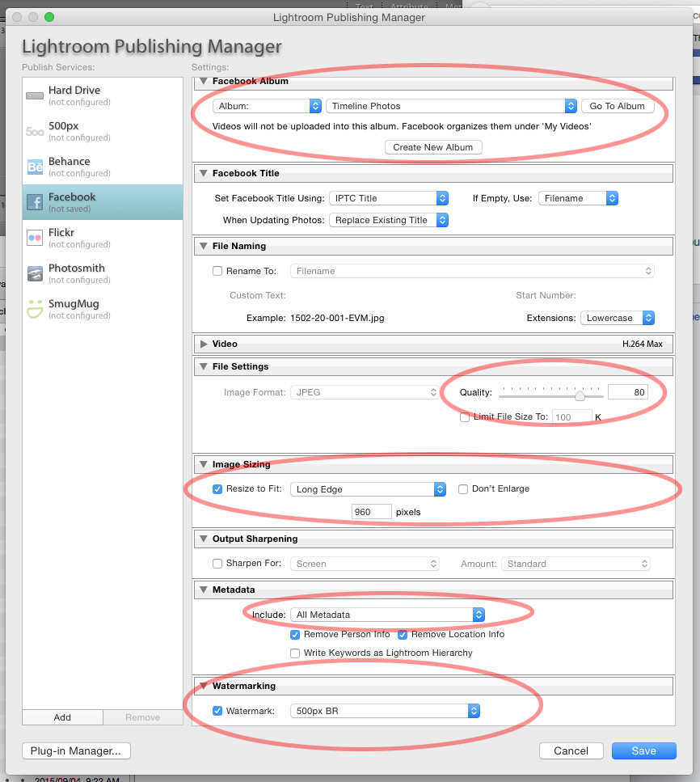Collapse the Facebook Title section
The image size is (700, 782).
[x=204, y=173]
